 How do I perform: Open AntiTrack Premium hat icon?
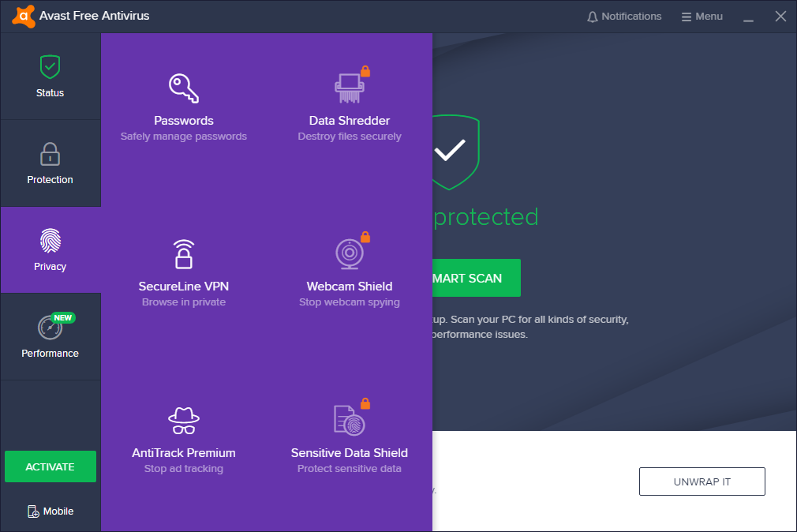pyautogui.click(x=184, y=421)
